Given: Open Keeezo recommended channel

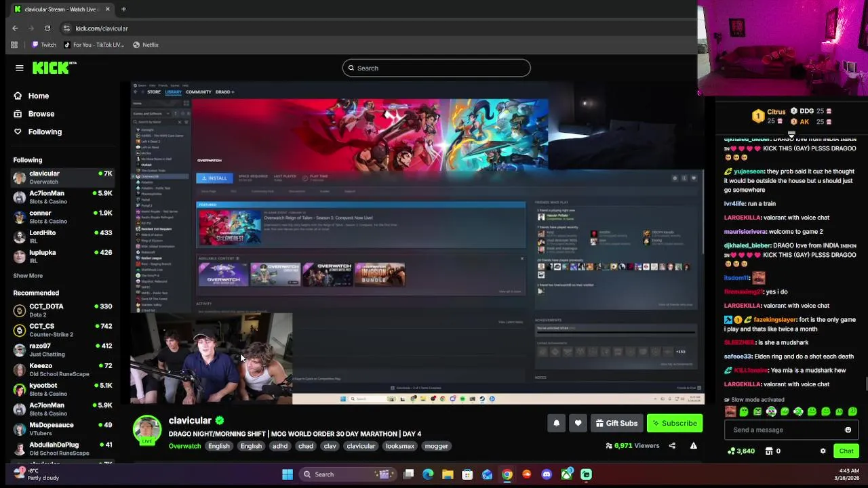Looking at the screenshot, I should [62, 369].
